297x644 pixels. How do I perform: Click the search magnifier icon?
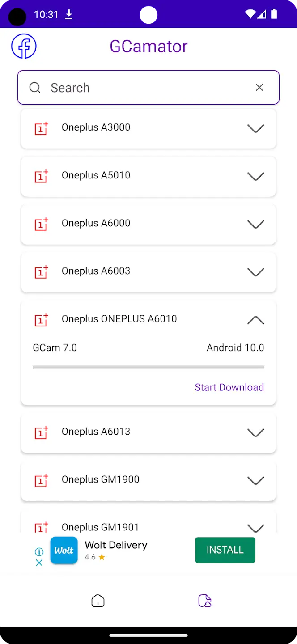(35, 88)
